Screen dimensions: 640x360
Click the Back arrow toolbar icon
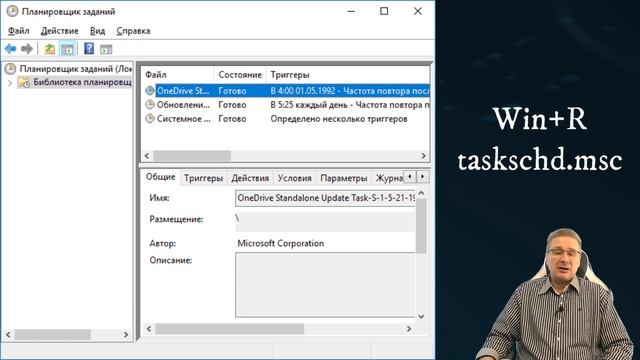[x=10, y=49]
